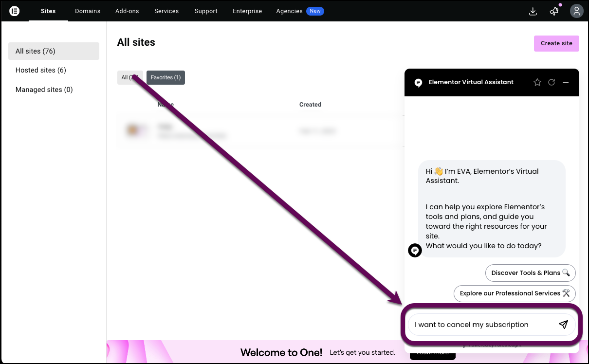589x364 pixels.
Task: Choose Discover Tools & Plans suggestion
Action: [x=530, y=273]
